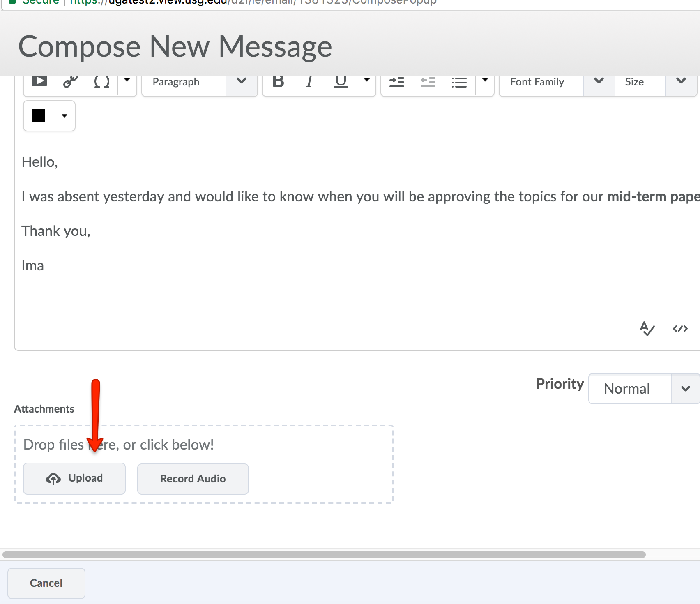The image size is (700, 604).
Task: Click the increase indent icon
Action: click(397, 82)
